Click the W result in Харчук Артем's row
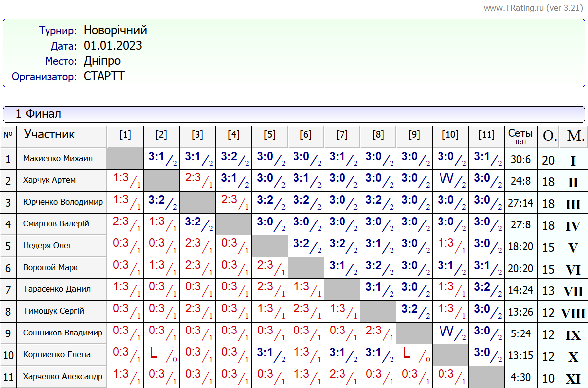The image size is (588, 388). tap(446, 179)
